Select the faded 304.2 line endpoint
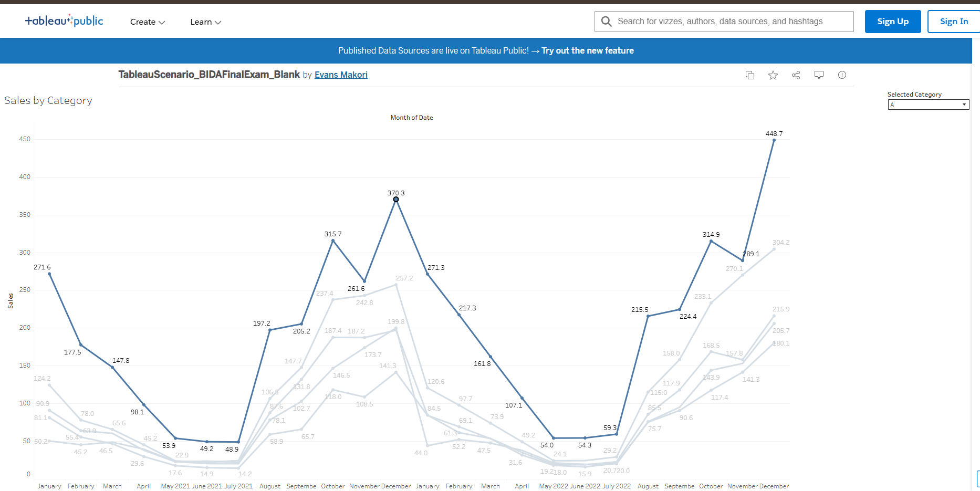Image resolution: width=980 pixels, height=491 pixels. pos(774,249)
